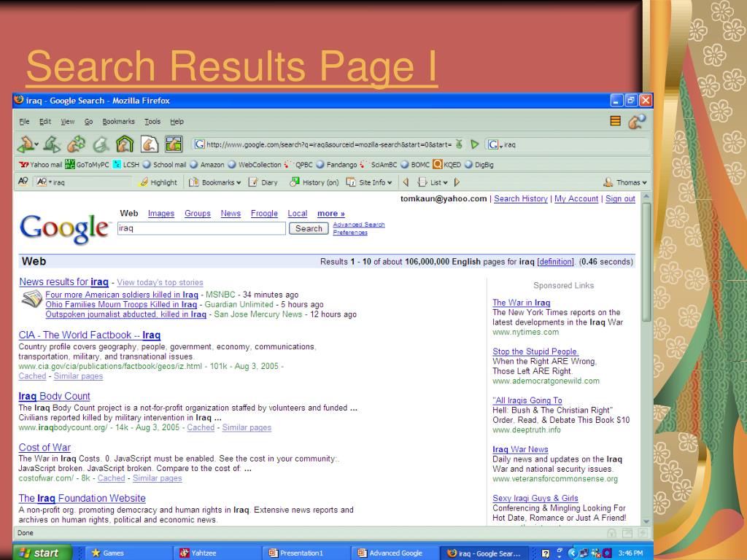Open the BOMC bookmark
Viewport: 747px width, 560px height.
[415, 165]
